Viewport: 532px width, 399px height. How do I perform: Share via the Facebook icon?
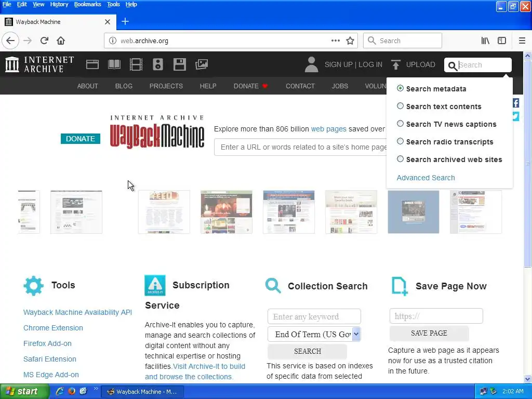pos(516,103)
